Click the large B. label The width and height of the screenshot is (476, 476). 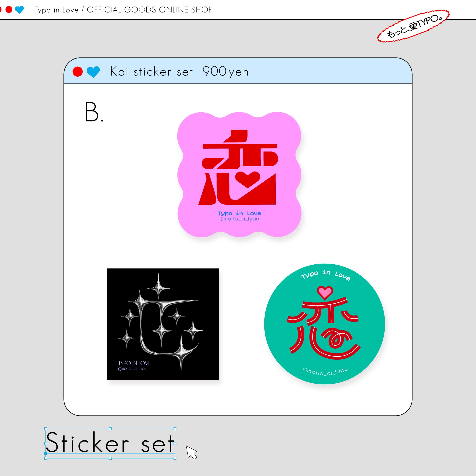point(94,112)
